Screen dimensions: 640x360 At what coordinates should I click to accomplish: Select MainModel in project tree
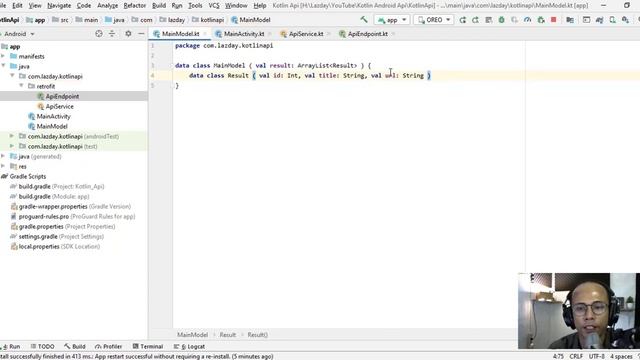coord(52,126)
